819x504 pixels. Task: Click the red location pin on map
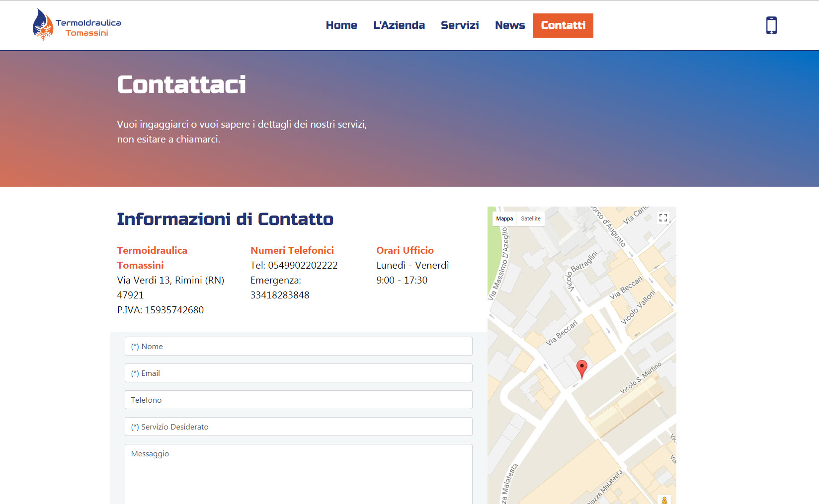pyautogui.click(x=581, y=368)
